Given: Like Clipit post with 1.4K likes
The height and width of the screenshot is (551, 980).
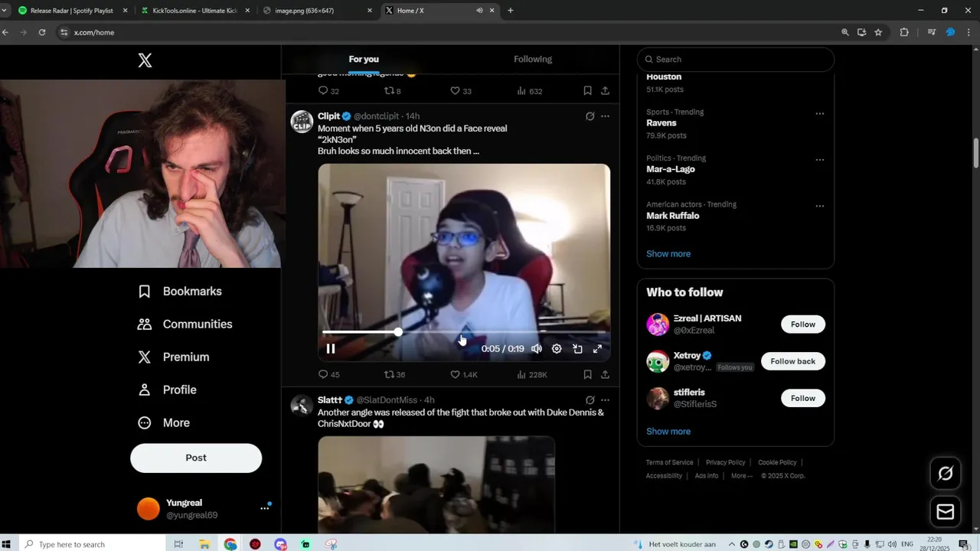Looking at the screenshot, I should tap(455, 374).
